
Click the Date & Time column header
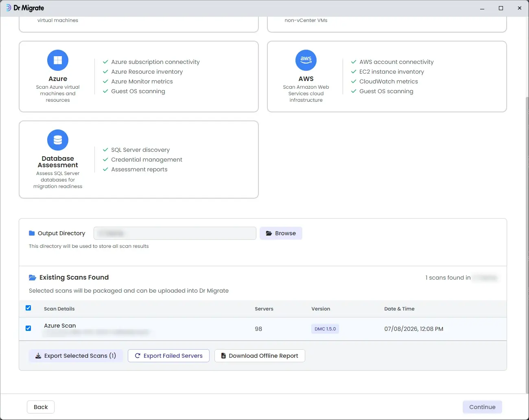(399, 309)
